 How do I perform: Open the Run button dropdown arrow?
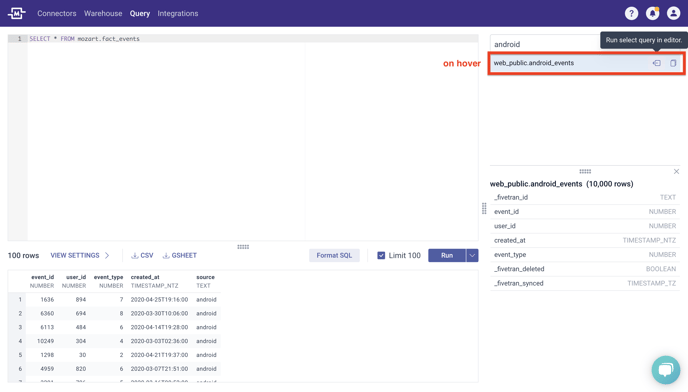click(x=472, y=255)
